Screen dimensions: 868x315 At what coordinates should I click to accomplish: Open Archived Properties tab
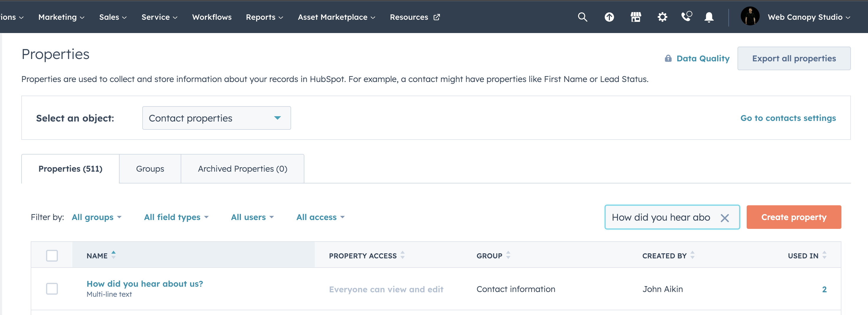click(x=242, y=169)
